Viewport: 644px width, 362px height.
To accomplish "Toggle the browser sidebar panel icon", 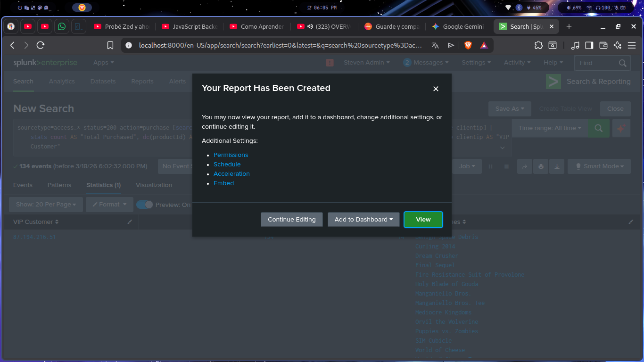I will coord(589,45).
